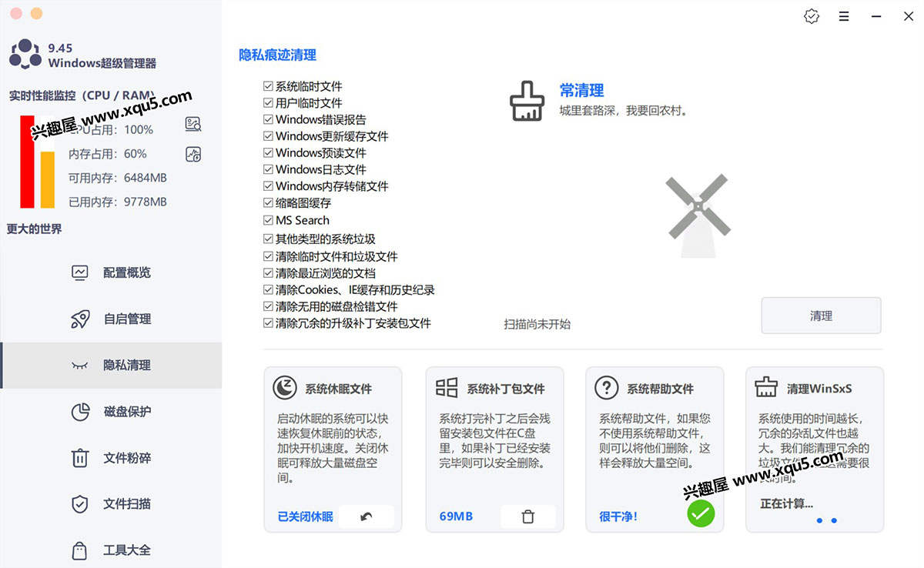924x568 pixels.
Task: Click the windmill illustration
Action: pyautogui.click(x=698, y=216)
